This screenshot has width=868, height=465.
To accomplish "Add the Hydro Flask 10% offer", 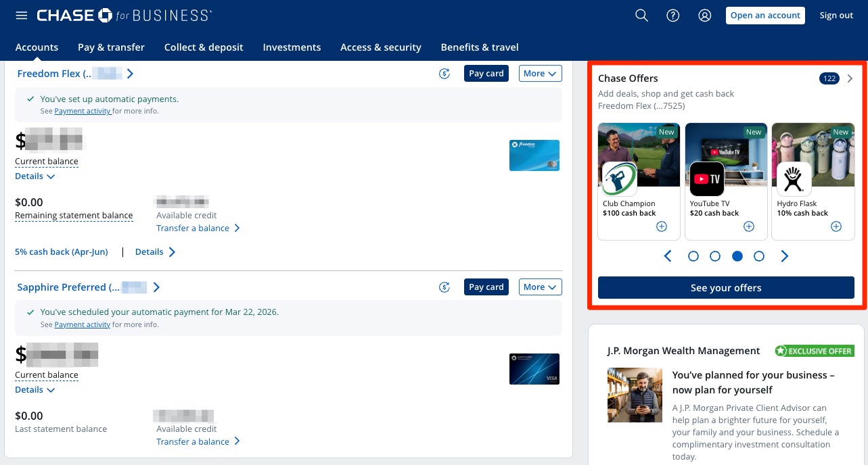I will click(836, 226).
